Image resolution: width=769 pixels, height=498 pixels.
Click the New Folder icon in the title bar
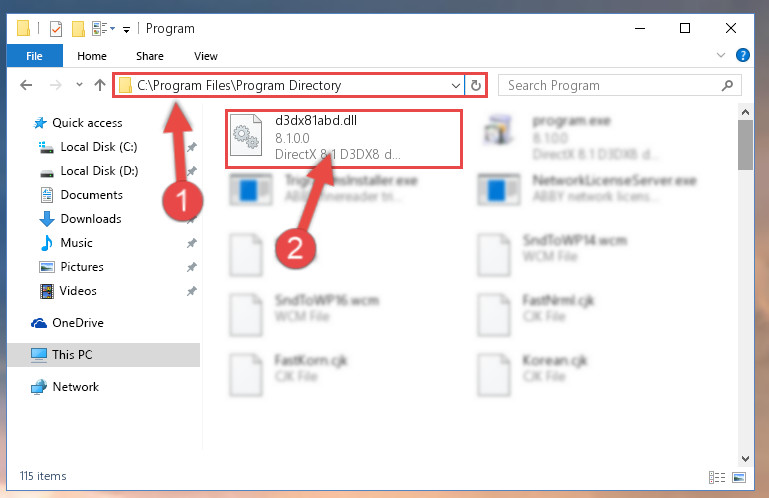pyautogui.click(x=78, y=29)
